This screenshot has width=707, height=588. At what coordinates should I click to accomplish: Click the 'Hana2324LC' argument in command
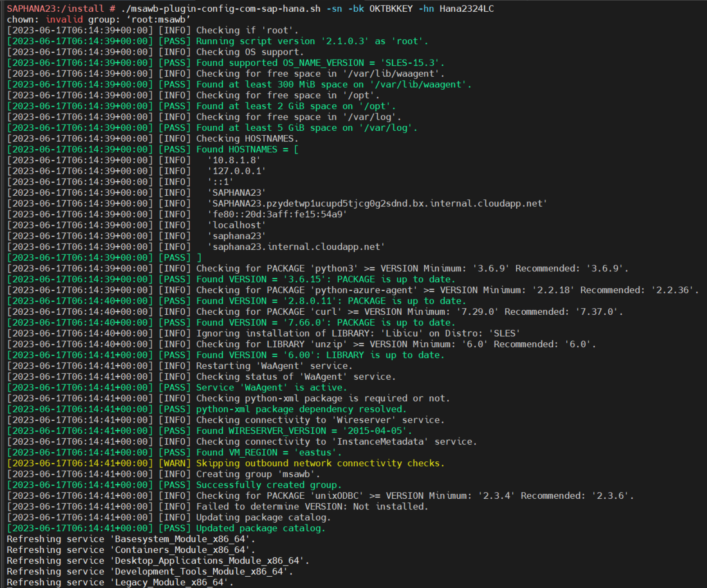click(x=467, y=9)
